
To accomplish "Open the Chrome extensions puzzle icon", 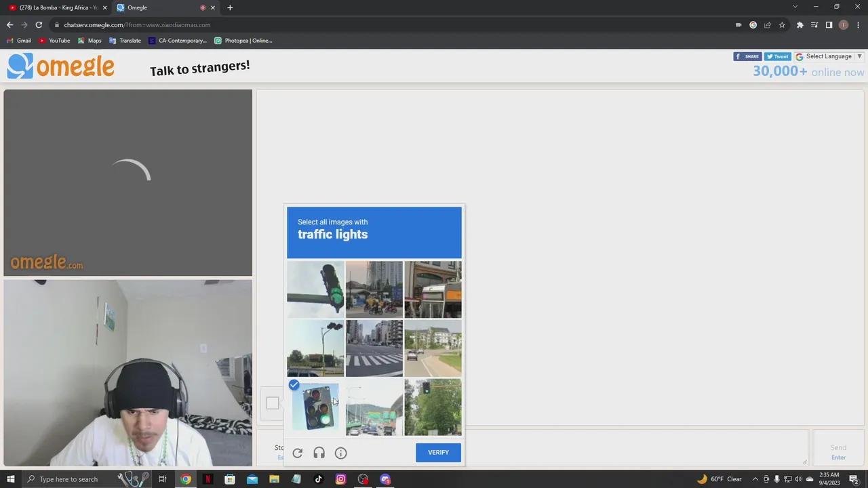I will tap(800, 25).
